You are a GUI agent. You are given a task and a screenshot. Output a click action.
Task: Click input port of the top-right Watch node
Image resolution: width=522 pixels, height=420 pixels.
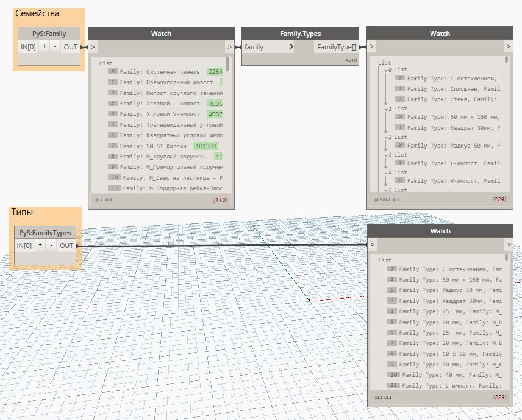click(x=372, y=46)
